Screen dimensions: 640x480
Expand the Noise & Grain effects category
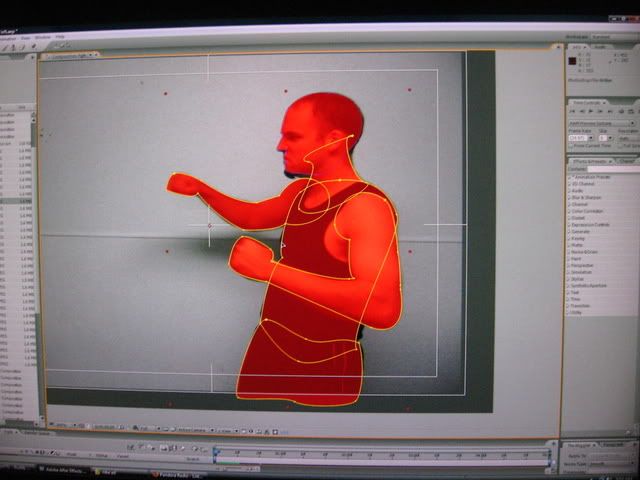(x=569, y=252)
